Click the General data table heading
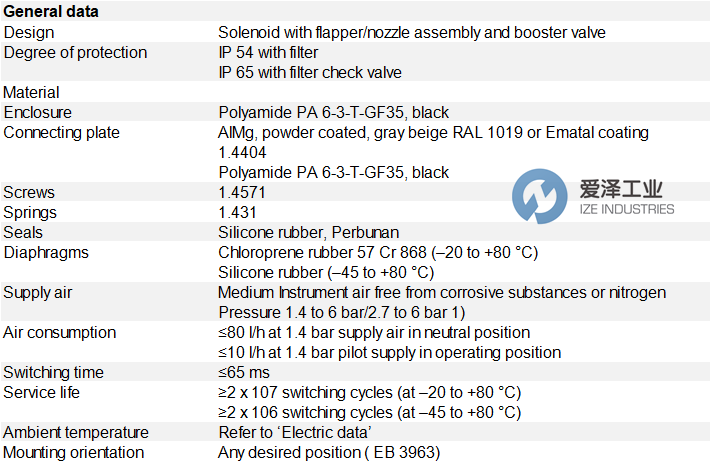This screenshot has width=710, height=462. point(52,12)
